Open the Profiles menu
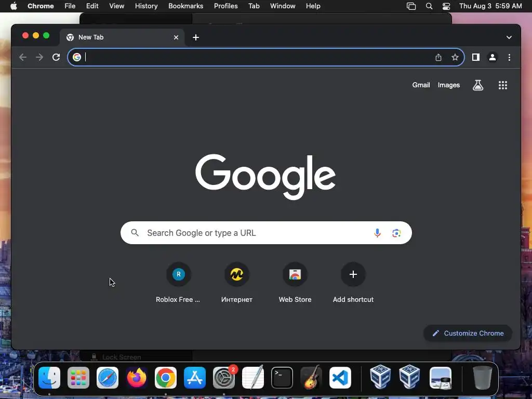This screenshot has width=532, height=399. (225, 6)
